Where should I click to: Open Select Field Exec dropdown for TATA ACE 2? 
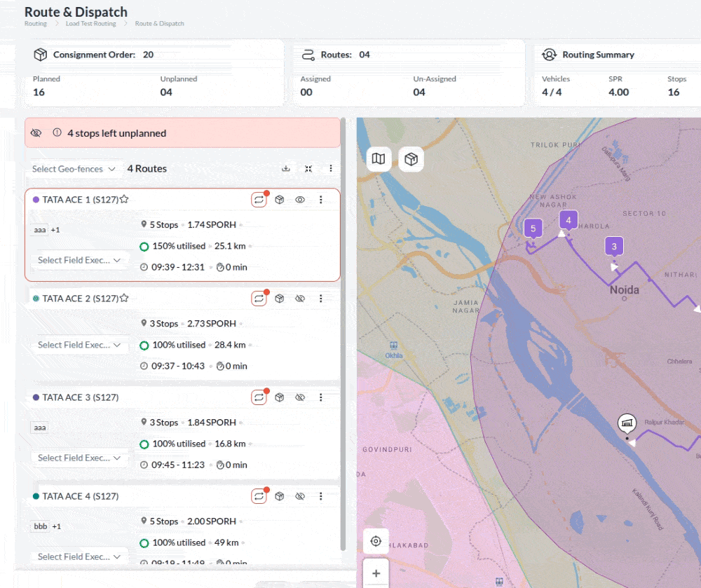pyautogui.click(x=79, y=345)
